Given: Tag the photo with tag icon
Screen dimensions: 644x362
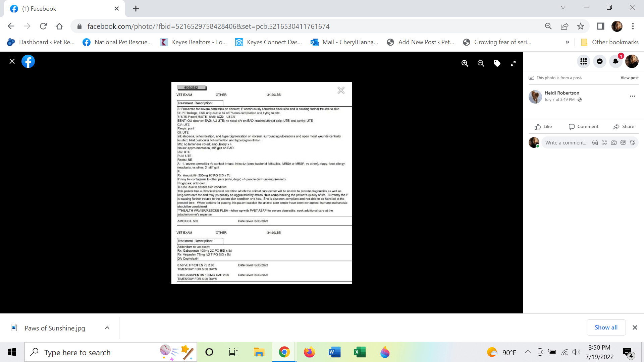Looking at the screenshot, I should [497, 63].
